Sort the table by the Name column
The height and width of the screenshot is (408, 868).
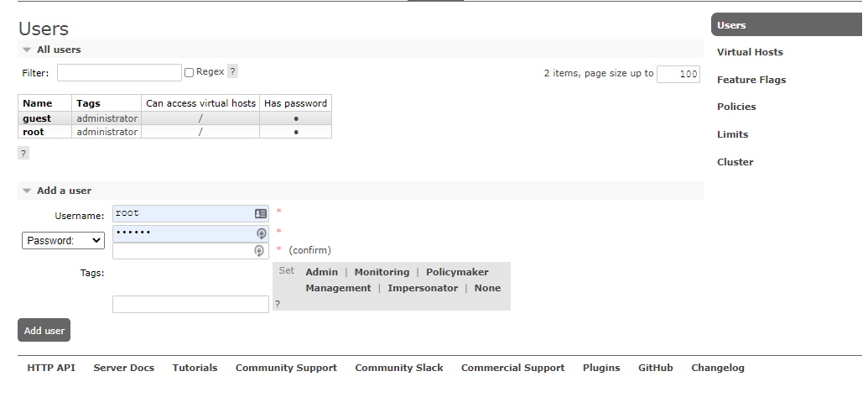(x=37, y=103)
